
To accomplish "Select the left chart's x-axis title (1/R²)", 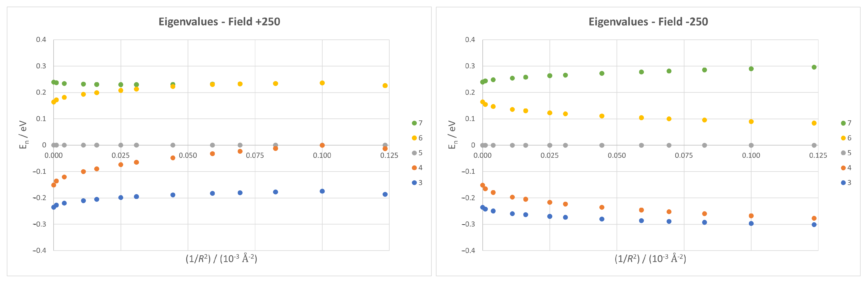I will 221,259.
